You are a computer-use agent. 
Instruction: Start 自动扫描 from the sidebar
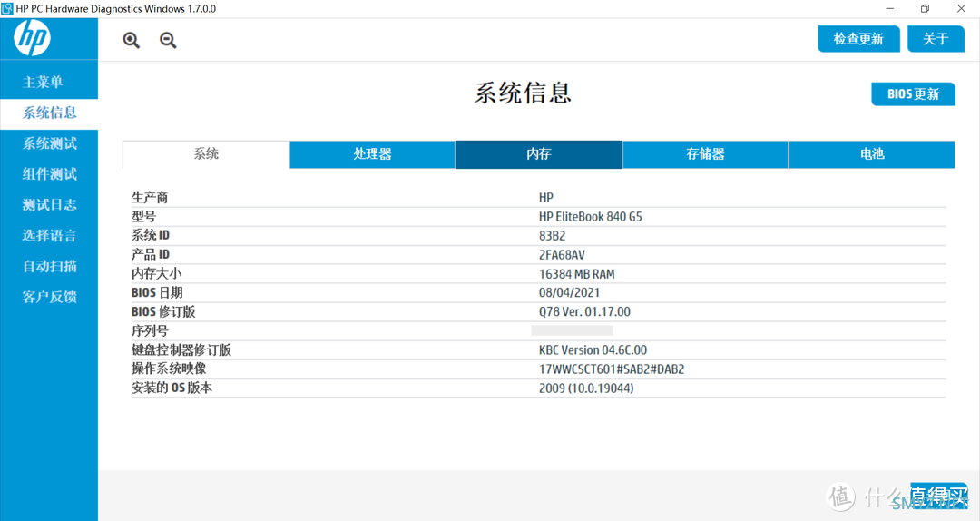click(49, 267)
